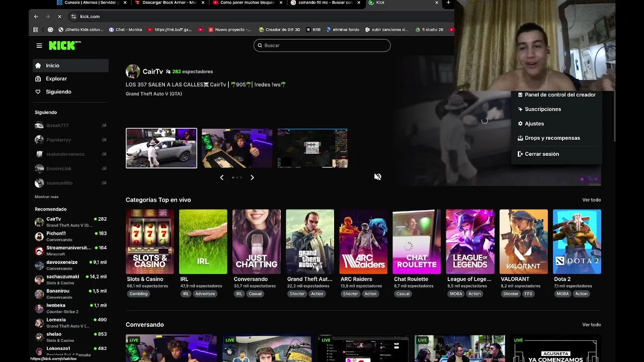Image resolution: width=644 pixels, height=362 pixels.
Task: Open IRL category card
Action: pyautogui.click(x=203, y=242)
